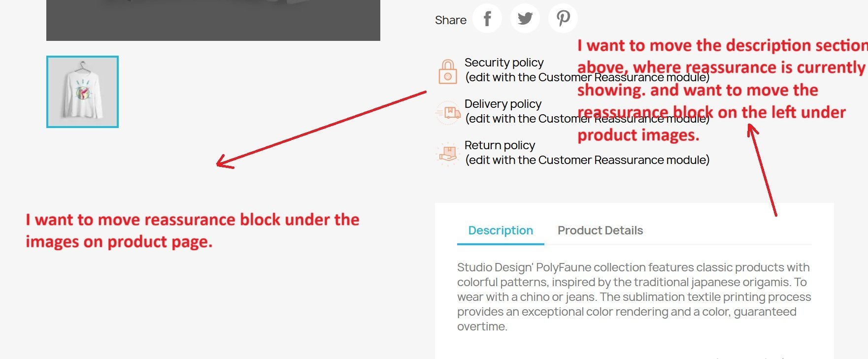Screen dimensions: 868x359
Task: Click the Return policy heading text
Action: [500, 145]
